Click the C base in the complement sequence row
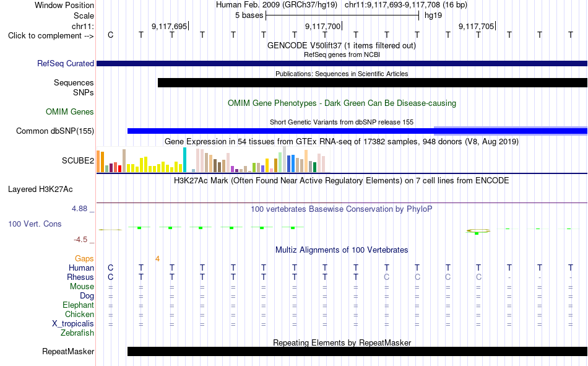This screenshot has width=588, height=366. coord(110,35)
